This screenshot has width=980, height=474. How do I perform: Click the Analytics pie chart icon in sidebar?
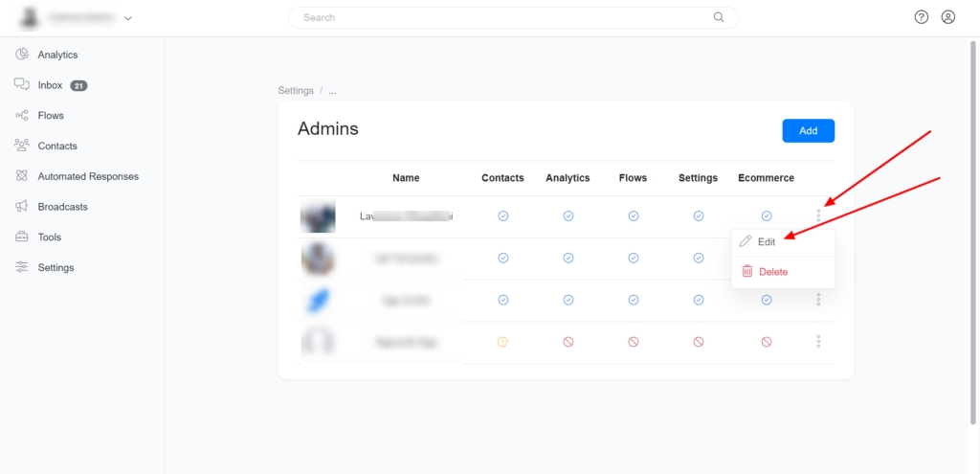(x=21, y=55)
